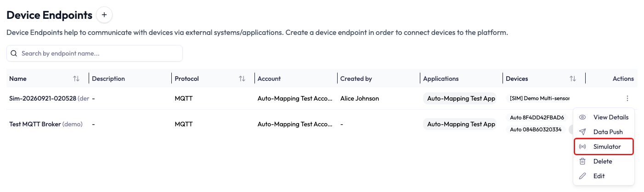Focus the Search by endpoint name field

point(95,53)
